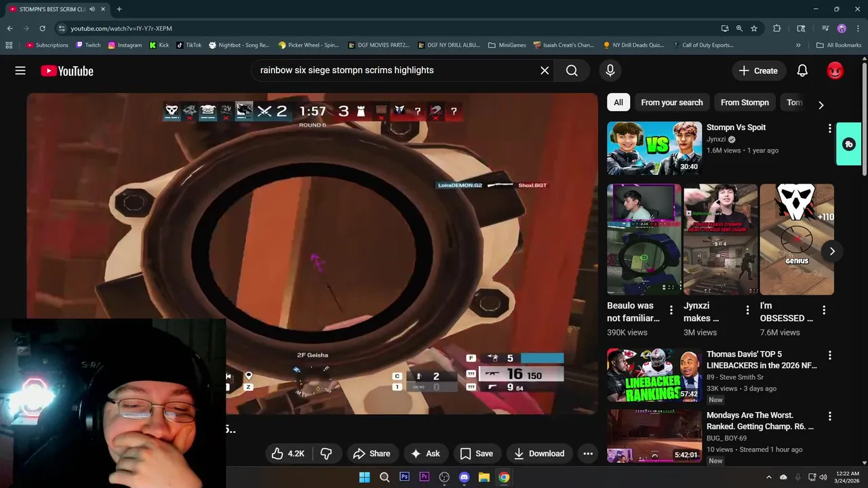Viewport: 868px width, 488px height.
Task: Open Discord from taskbar
Action: click(464, 477)
